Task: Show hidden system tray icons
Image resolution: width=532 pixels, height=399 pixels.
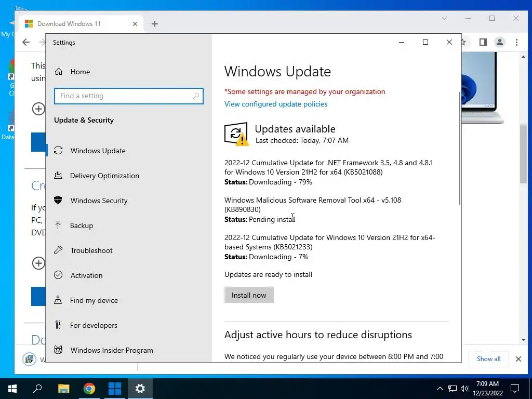Action: click(x=440, y=389)
